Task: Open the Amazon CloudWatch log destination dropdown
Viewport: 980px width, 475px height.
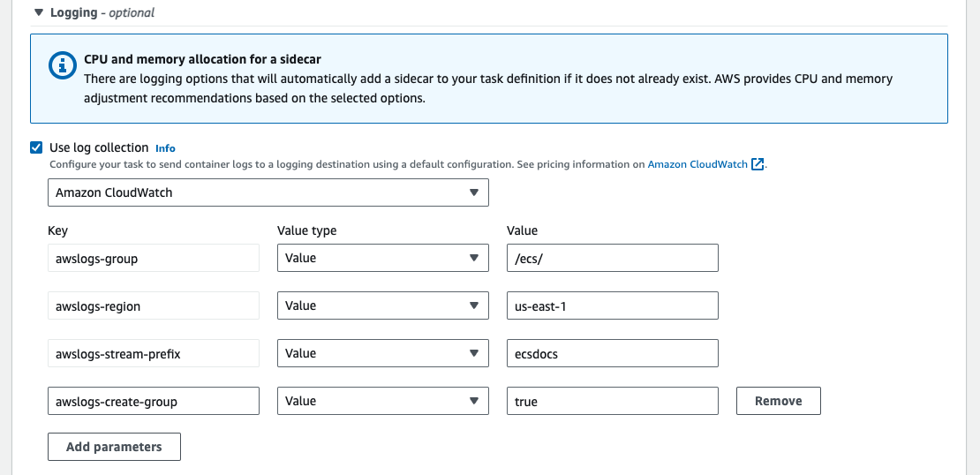Action: [x=268, y=192]
